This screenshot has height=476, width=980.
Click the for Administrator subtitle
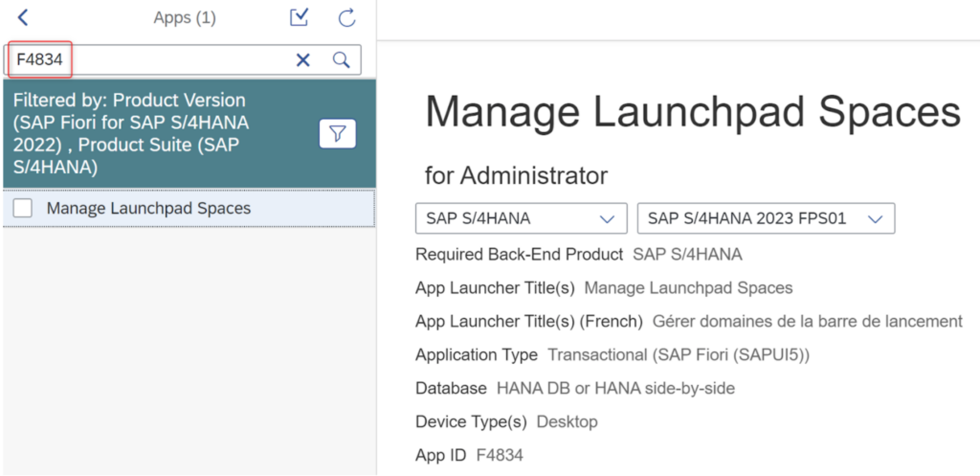516,176
